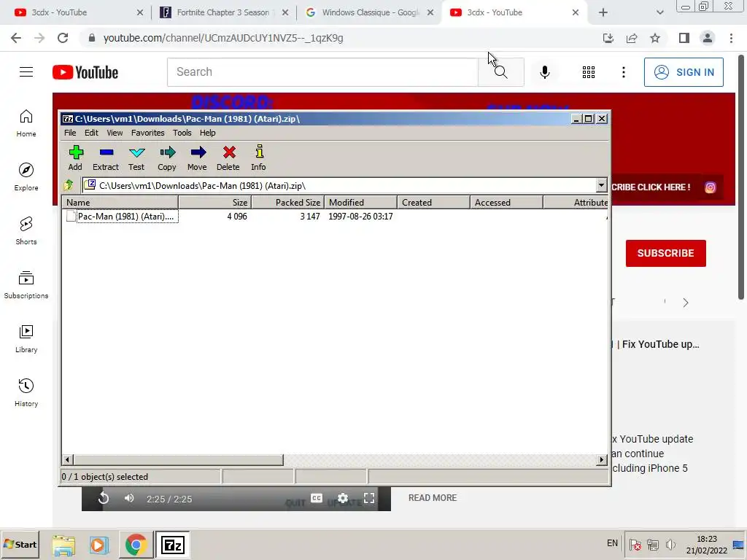Go up one folder level in 7-Zip

pos(69,185)
